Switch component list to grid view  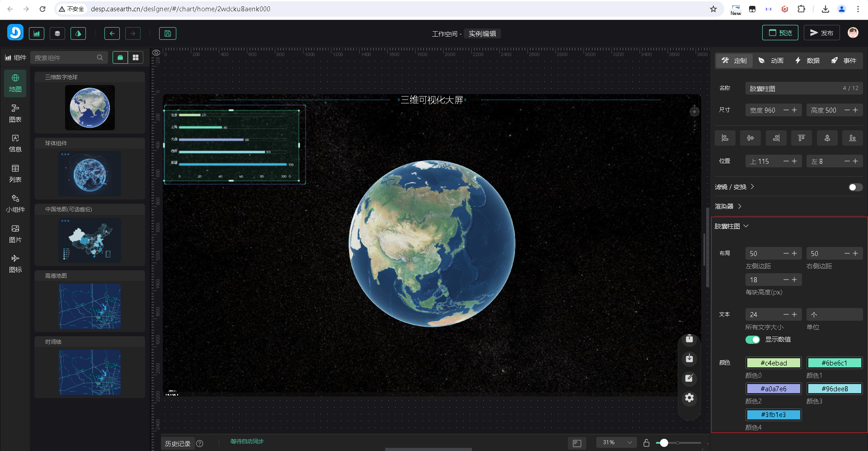coord(136,57)
